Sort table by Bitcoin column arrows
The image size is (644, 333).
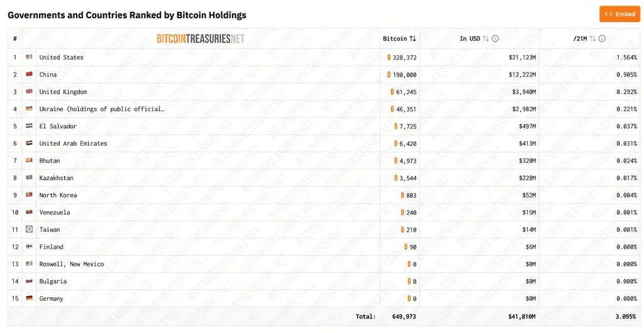point(413,38)
